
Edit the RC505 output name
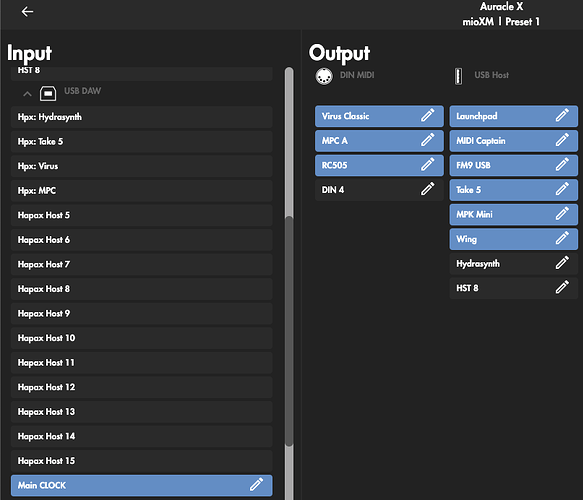pos(428,165)
